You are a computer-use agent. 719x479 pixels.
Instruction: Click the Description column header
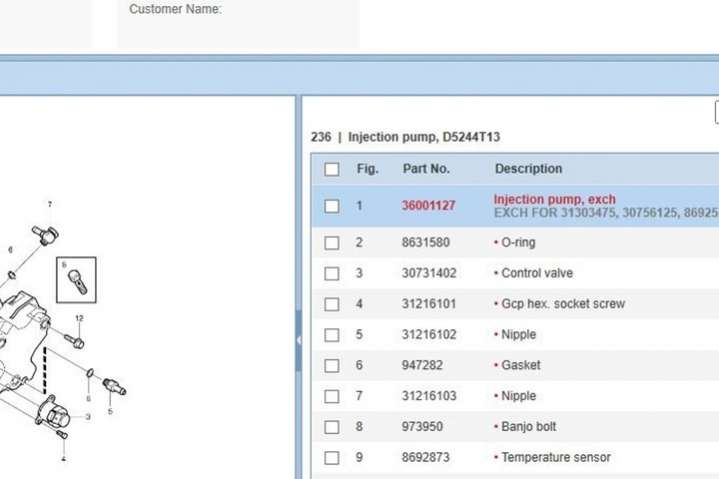click(x=528, y=169)
